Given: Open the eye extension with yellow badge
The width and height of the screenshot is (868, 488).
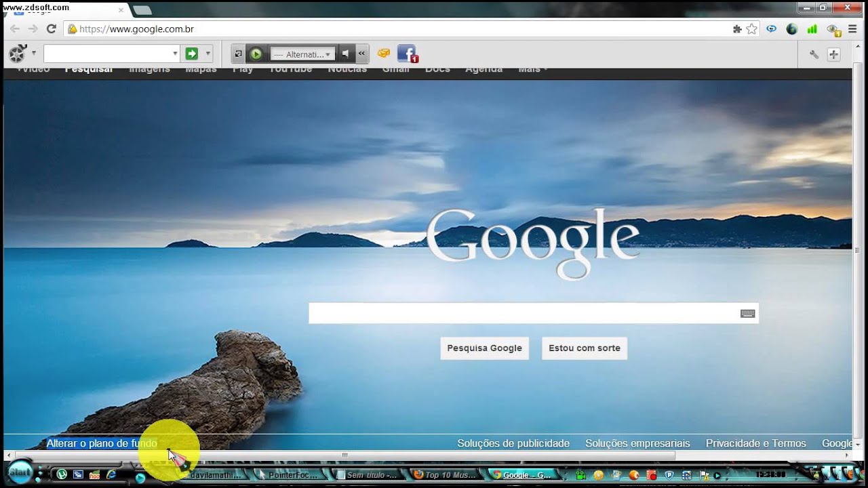Looking at the screenshot, I should click(x=833, y=30).
